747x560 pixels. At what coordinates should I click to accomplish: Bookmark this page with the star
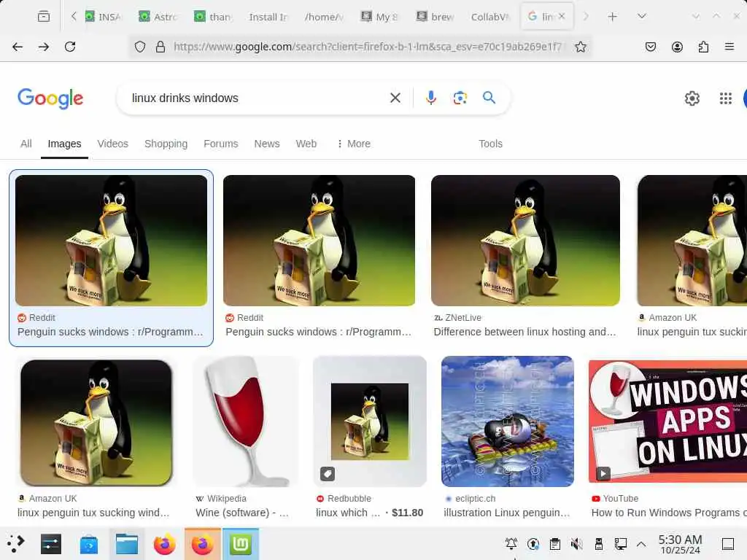pyautogui.click(x=580, y=47)
